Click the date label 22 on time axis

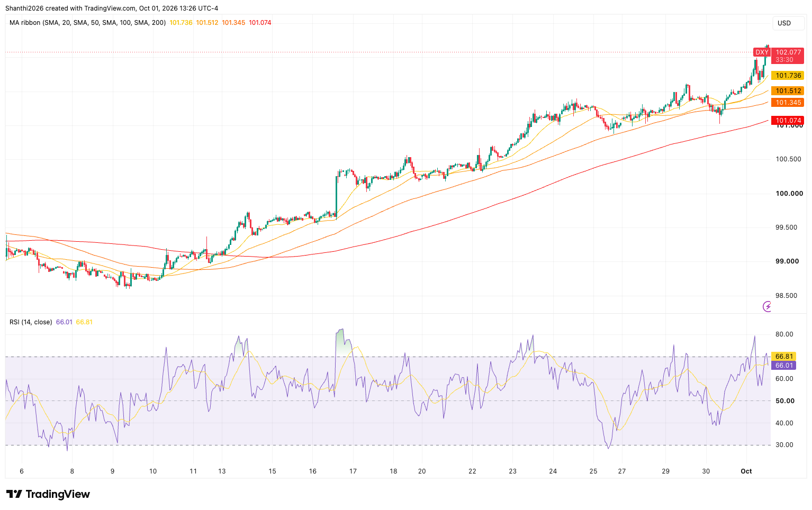point(472,471)
